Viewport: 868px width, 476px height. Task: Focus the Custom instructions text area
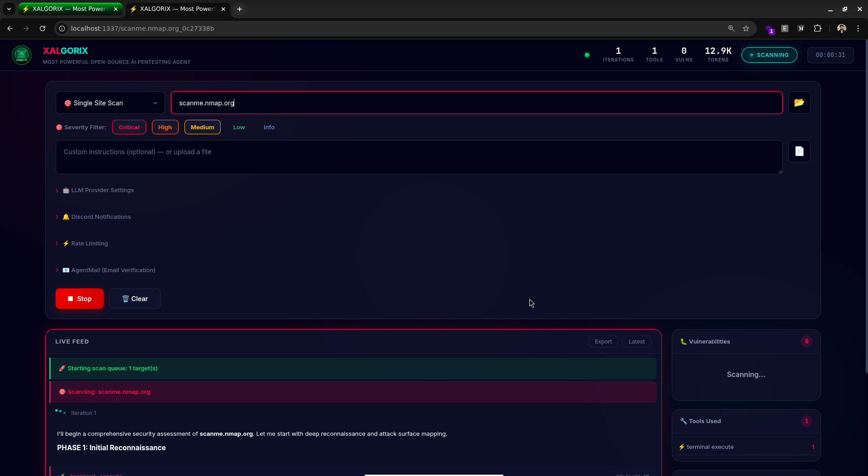tap(419, 157)
